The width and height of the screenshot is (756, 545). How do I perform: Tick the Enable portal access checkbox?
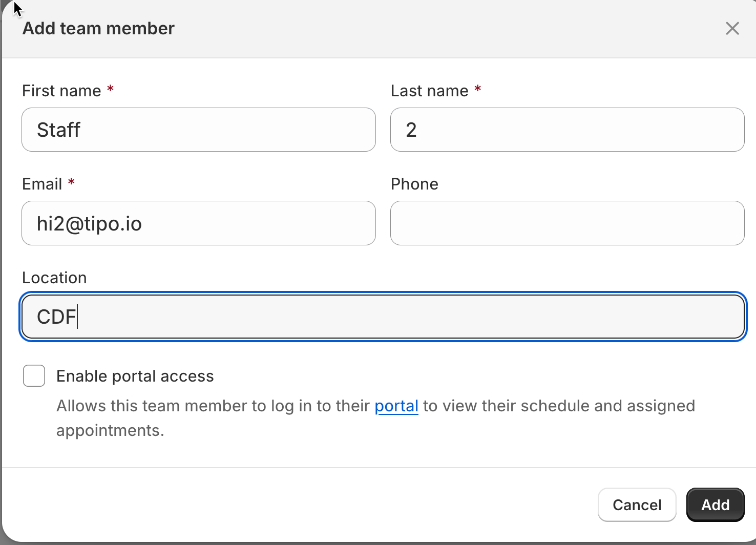(34, 376)
